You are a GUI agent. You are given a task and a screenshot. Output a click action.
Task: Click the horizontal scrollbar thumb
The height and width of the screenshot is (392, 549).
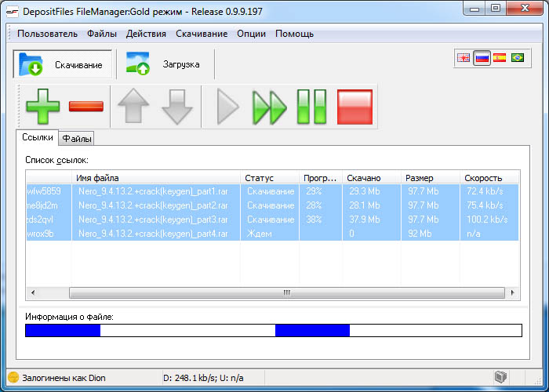(x=287, y=292)
